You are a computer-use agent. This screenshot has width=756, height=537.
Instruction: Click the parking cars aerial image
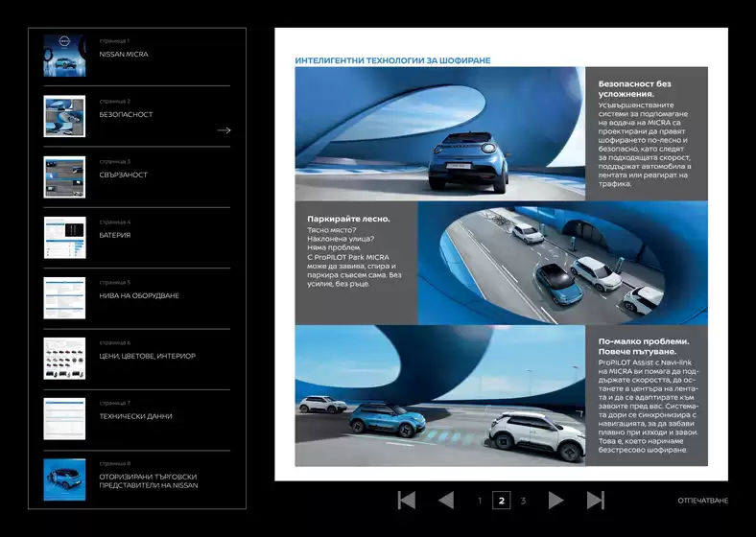[x=562, y=262]
